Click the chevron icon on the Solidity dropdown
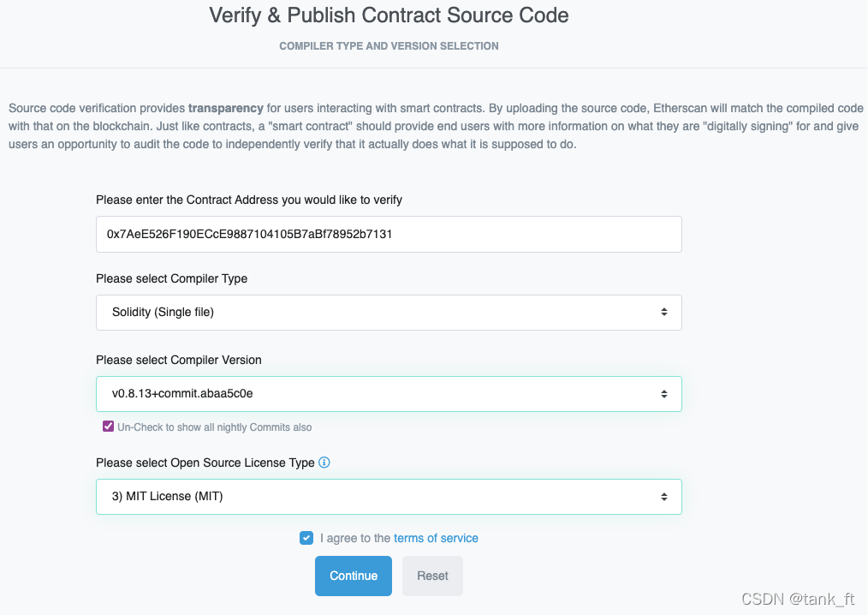 pyautogui.click(x=664, y=313)
